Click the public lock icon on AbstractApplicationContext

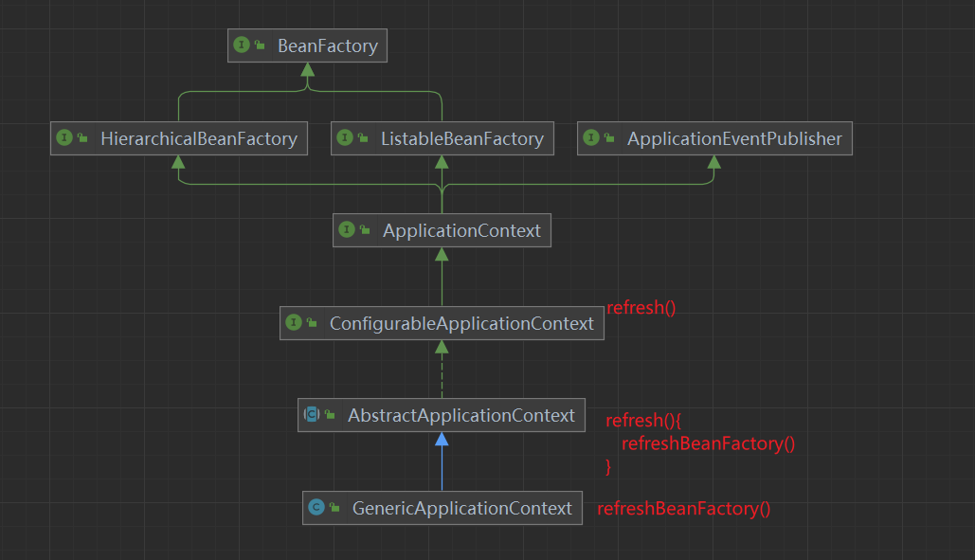(x=330, y=415)
